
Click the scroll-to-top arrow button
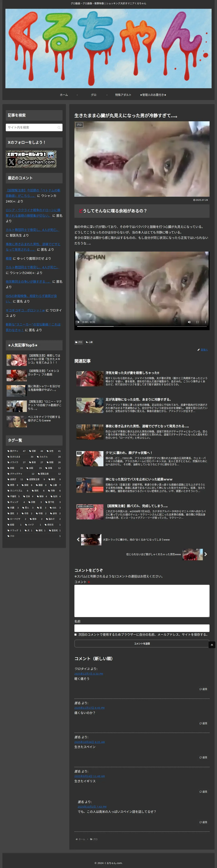tap(212, 645)
